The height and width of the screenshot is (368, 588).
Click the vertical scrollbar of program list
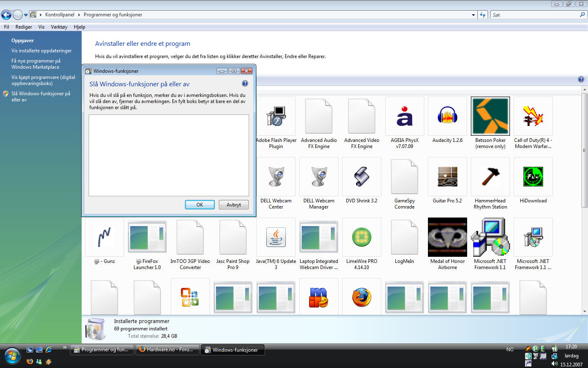click(584, 150)
